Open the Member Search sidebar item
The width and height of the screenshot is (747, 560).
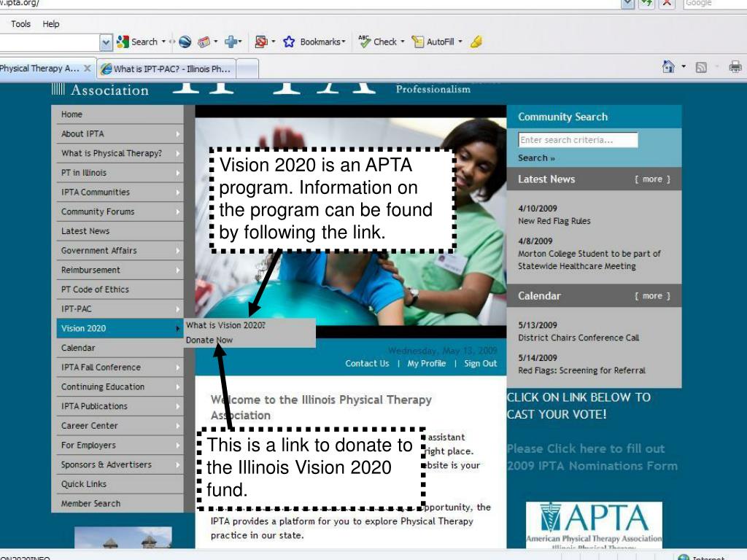click(120, 503)
